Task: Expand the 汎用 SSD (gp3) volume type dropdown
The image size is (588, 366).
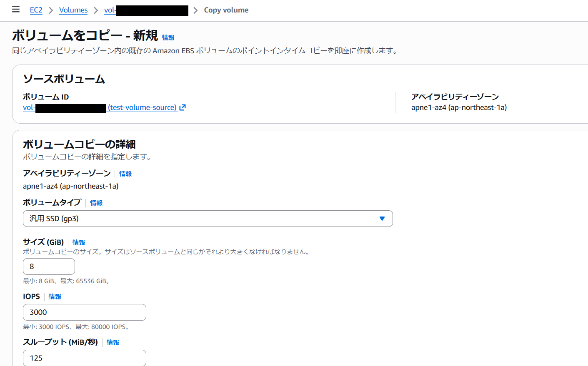Action: click(x=208, y=219)
